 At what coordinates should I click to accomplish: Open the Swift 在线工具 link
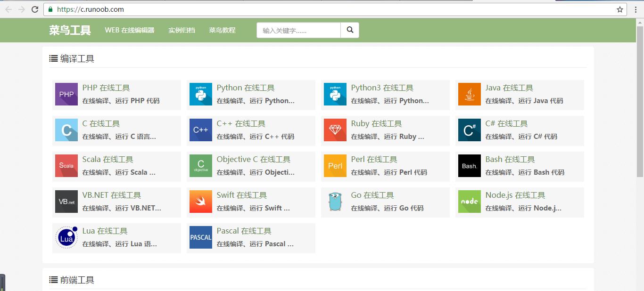click(242, 195)
